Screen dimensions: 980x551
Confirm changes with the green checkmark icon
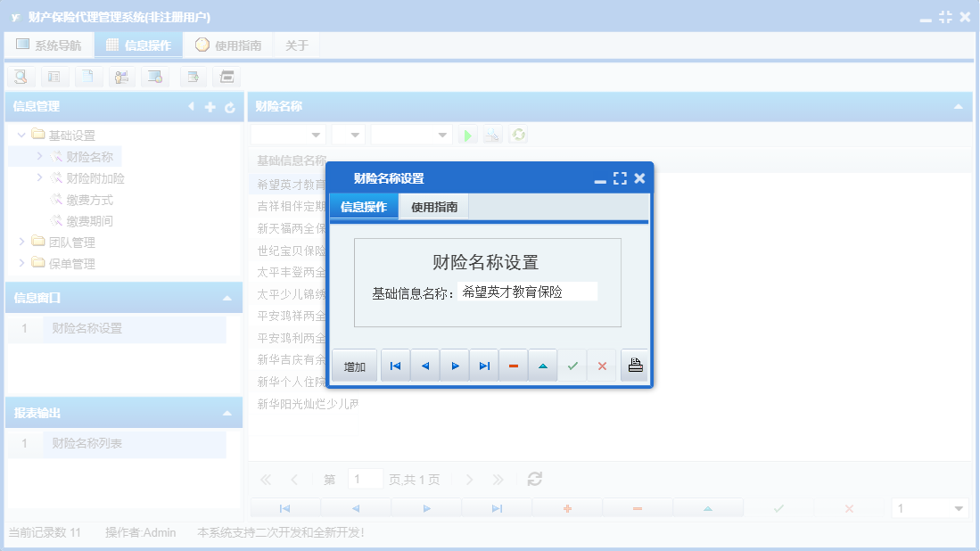point(572,365)
